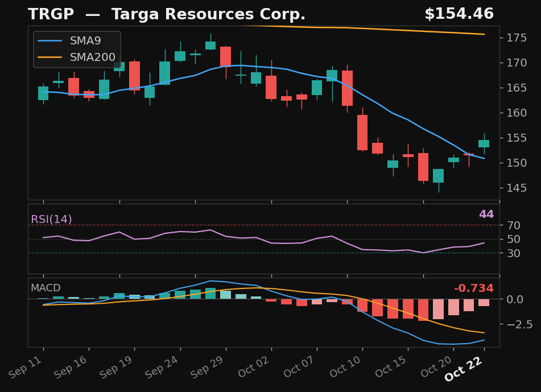
Task: Click the 155 price axis label
Action: (517, 138)
